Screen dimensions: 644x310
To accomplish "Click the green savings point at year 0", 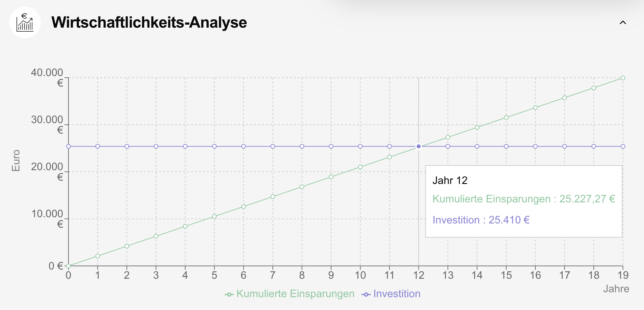I will pyautogui.click(x=68, y=266).
